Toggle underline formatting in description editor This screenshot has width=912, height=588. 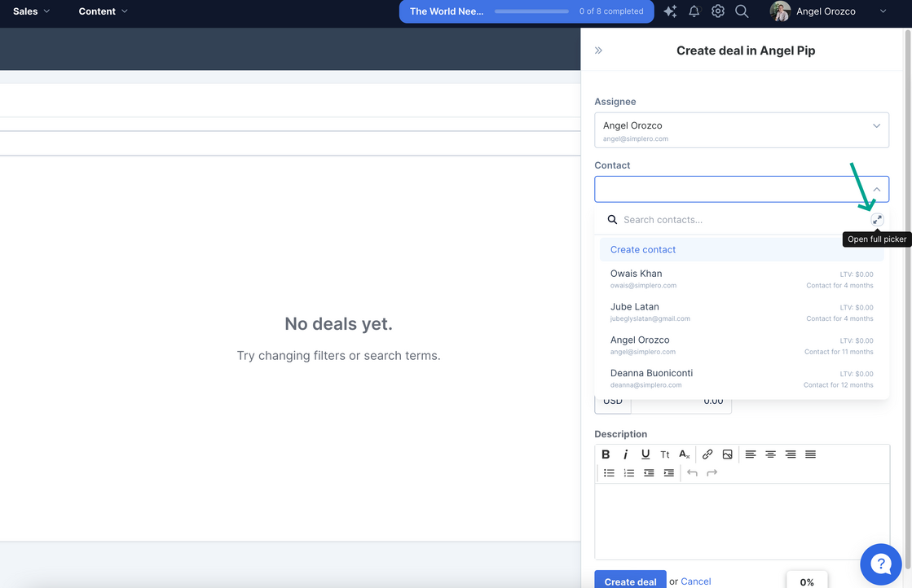(x=645, y=454)
